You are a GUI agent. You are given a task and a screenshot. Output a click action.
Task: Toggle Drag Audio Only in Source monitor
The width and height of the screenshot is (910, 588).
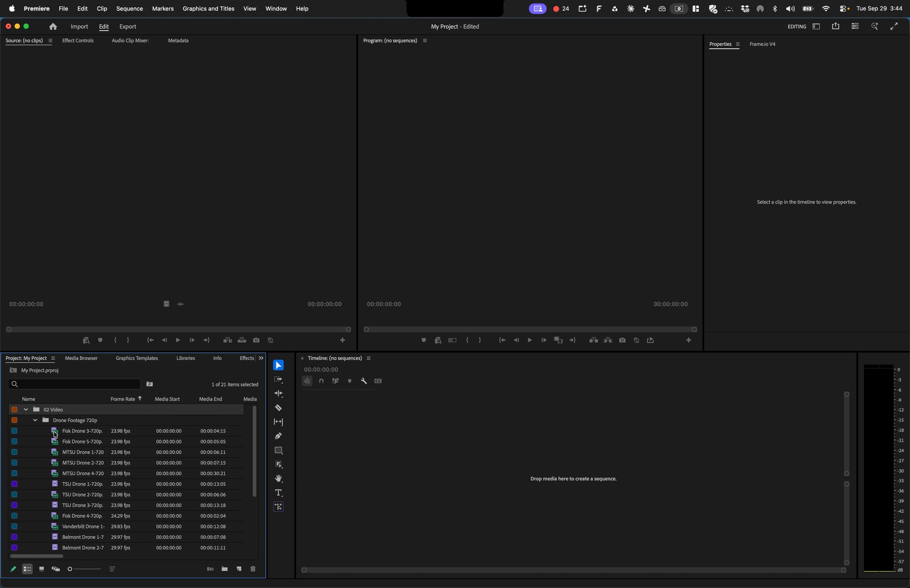[x=181, y=304]
